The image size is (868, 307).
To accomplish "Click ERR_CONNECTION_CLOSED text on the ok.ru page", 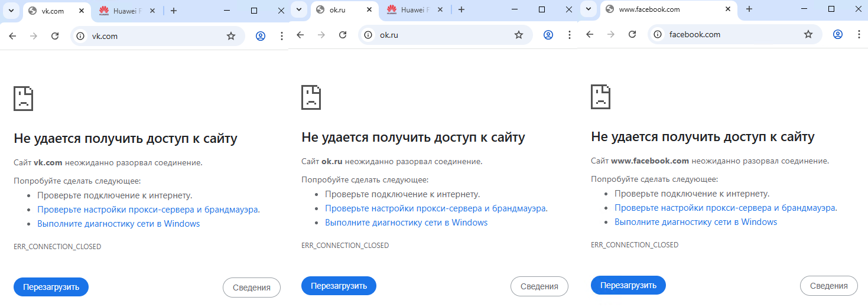I will 345,246.
